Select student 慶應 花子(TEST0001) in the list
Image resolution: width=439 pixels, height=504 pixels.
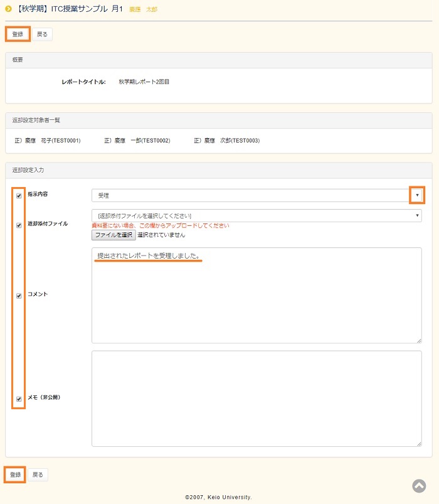pyautogui.click(x=47, y=141)
